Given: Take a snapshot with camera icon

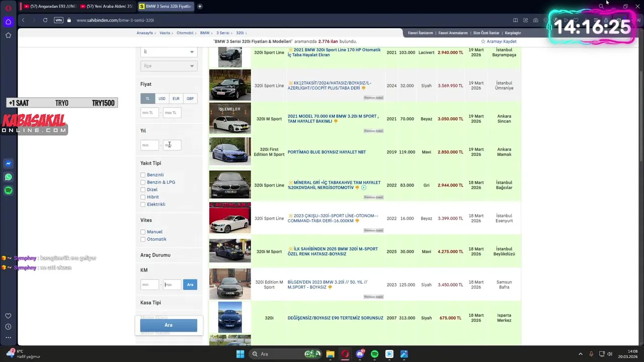Looking at the screenshot, I should pos(535,20).
